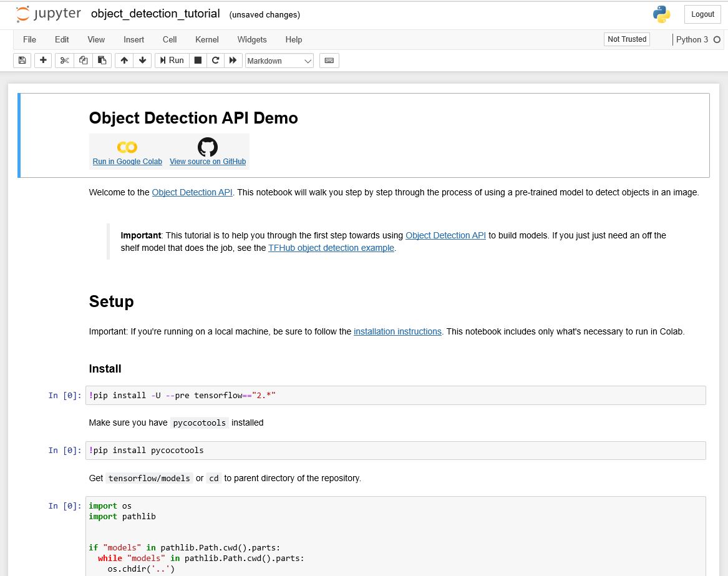Open the Markdown cell type dropdown
The width and height of the screenshot is (728, 576).
[279, 61]
